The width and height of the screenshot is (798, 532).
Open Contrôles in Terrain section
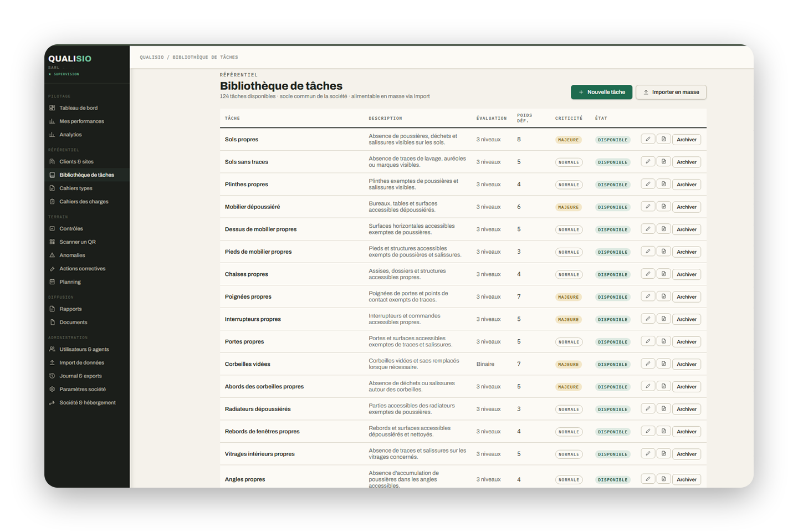(x=71, y=228)
